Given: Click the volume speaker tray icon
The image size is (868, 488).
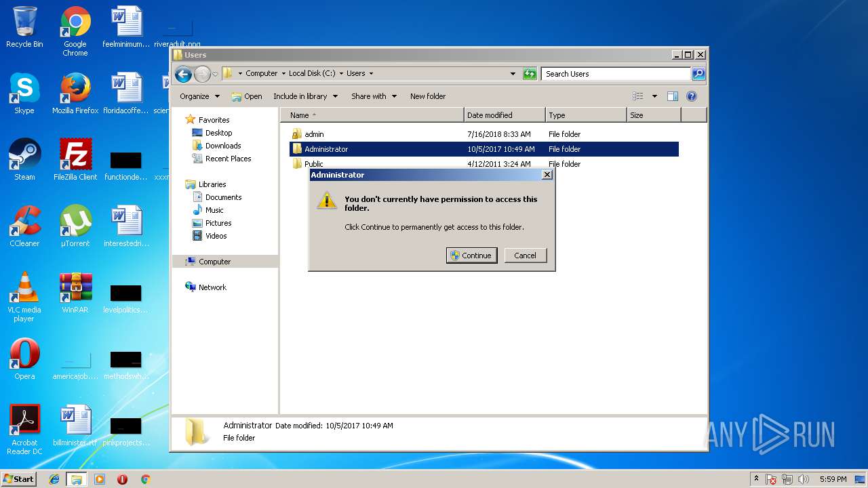Looking at the screenshot, I should point(804,479).
